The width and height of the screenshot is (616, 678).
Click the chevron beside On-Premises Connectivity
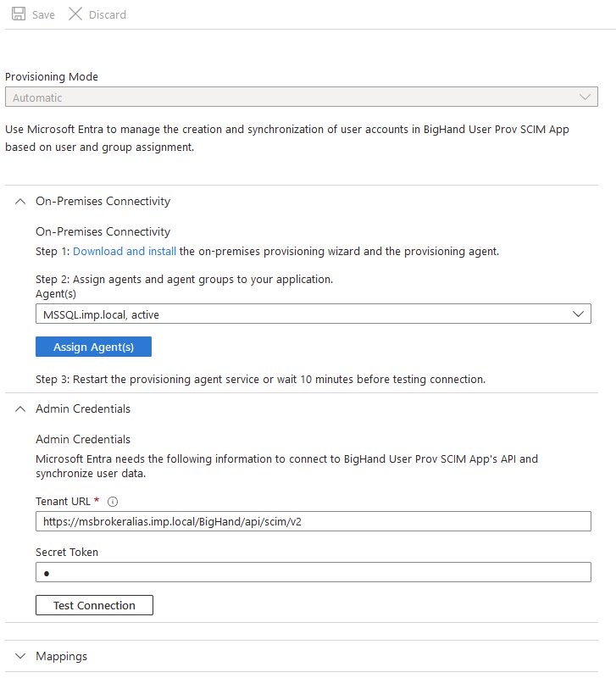pyautogui.click(x=19, y=201)
